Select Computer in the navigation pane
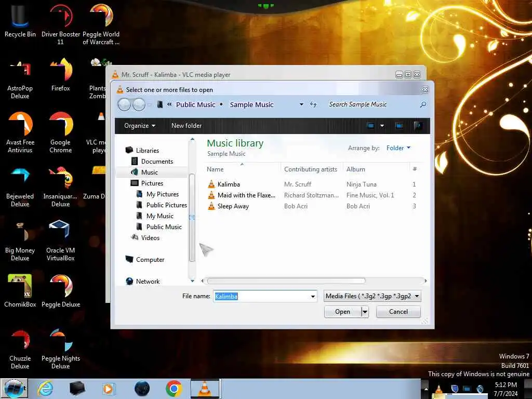The height and width of the screenshot is (399, 532). click(x=150, y=260)
